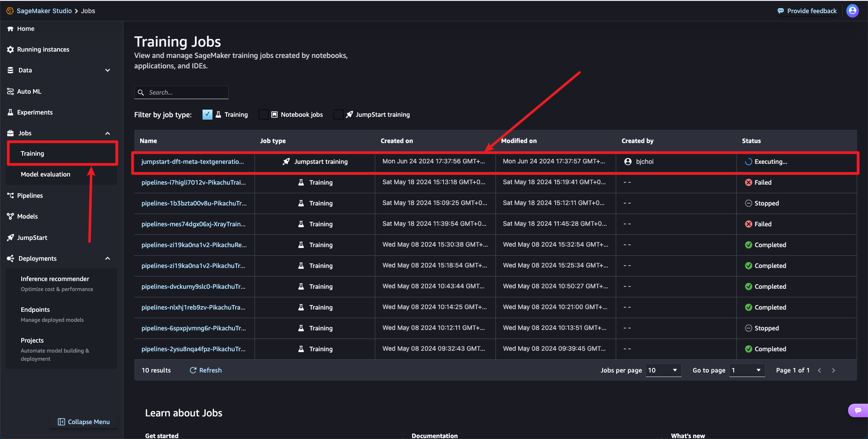The image size is (868, 439).
Task: Enable the Notebook jobs filter checkbox
Action: click(263, 115)
